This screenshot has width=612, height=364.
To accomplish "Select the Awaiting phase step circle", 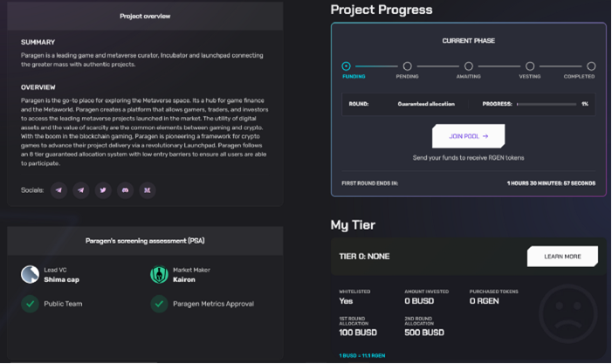I will click(x=468, y=66).
